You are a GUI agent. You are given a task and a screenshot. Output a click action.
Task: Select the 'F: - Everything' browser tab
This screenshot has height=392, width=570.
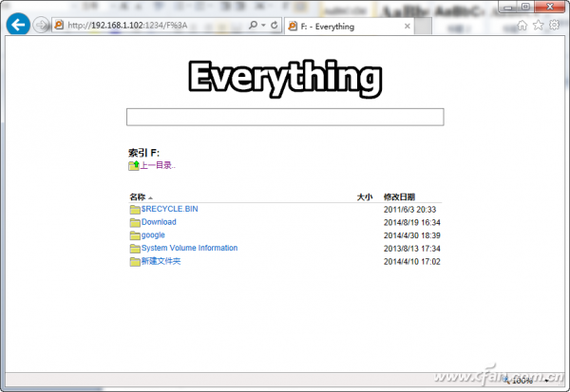coord(350,27)
